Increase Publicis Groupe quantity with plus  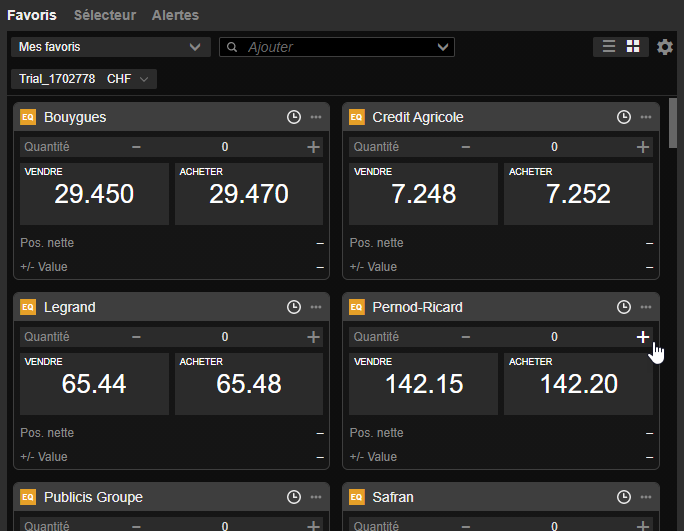pos(313,526)
